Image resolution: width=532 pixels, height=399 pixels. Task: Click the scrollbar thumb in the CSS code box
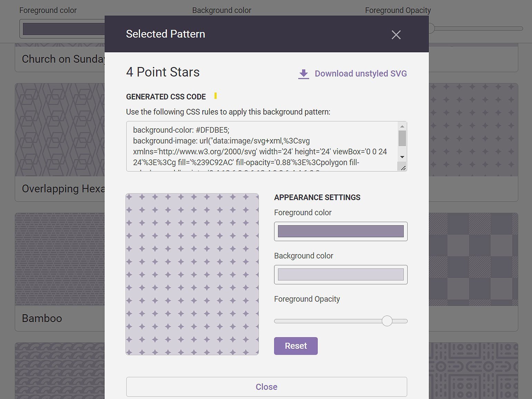coord(402,139)
